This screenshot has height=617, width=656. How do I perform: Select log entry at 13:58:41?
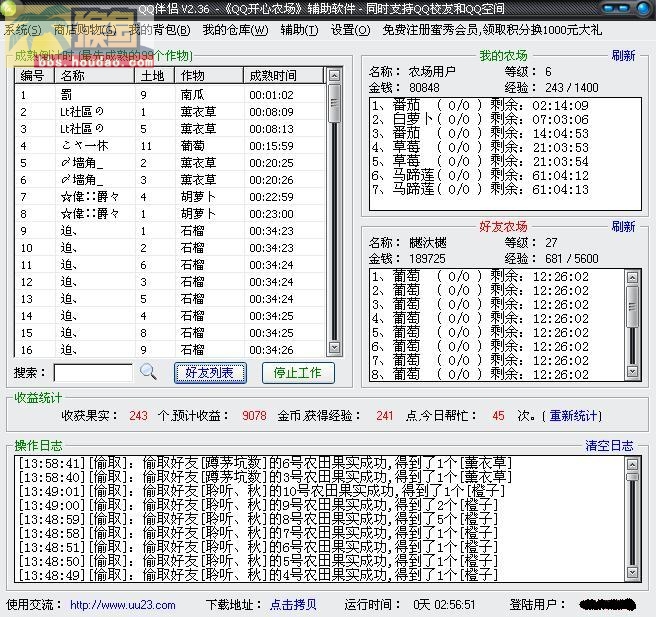tap(266, 463)
